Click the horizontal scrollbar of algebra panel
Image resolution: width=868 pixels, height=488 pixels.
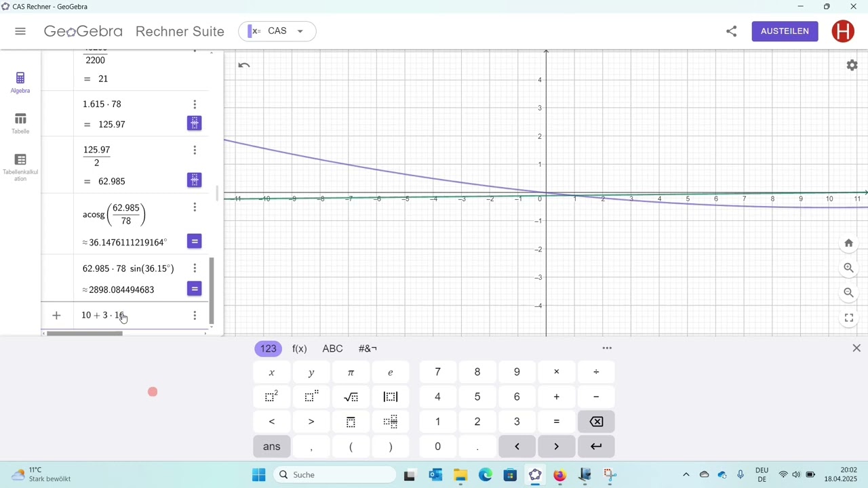[x=85, y=333]
